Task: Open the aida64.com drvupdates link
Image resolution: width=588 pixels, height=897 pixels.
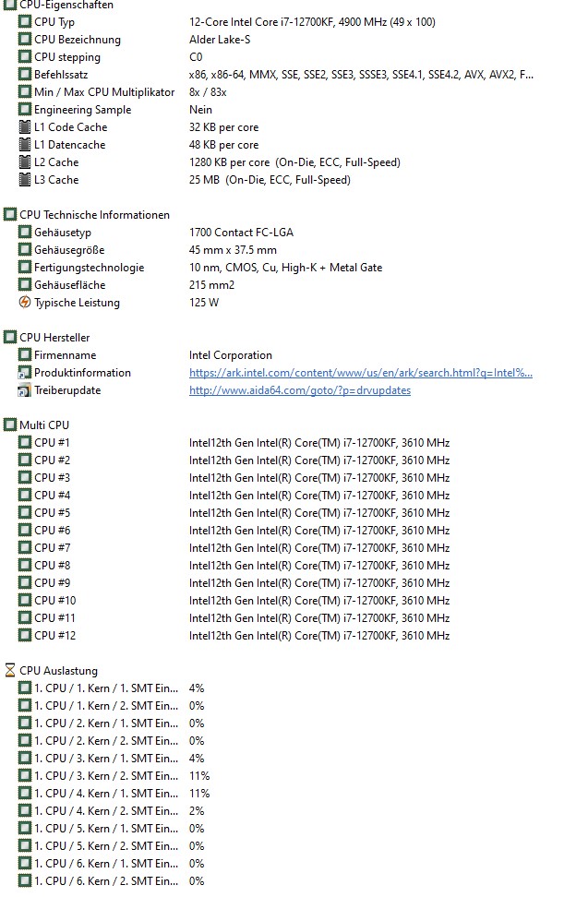Action: click(x=300, y=390)
